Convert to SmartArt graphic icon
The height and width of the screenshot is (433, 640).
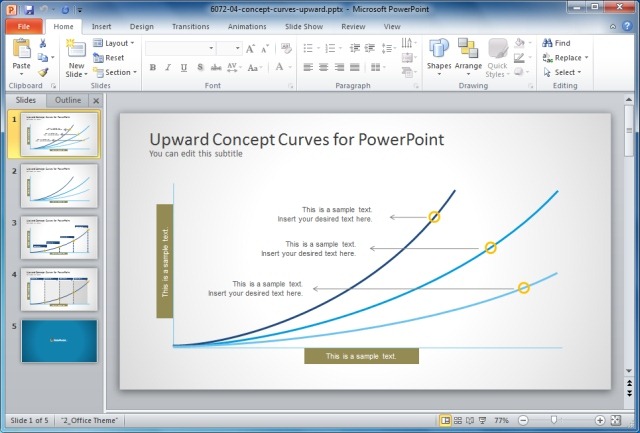click(407, 72)
